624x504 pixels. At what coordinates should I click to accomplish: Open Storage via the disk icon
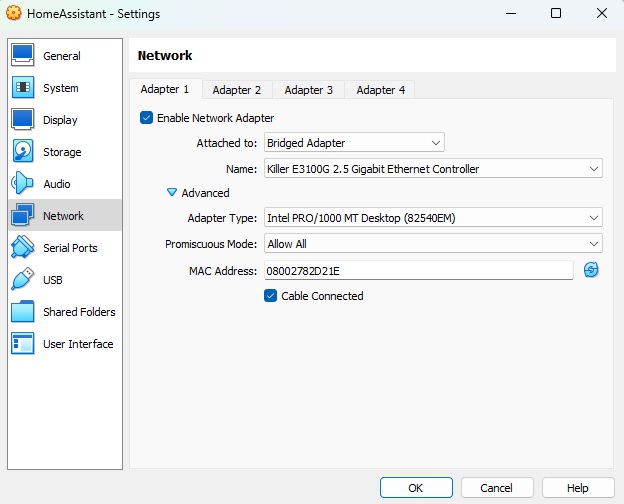(23, 151)
